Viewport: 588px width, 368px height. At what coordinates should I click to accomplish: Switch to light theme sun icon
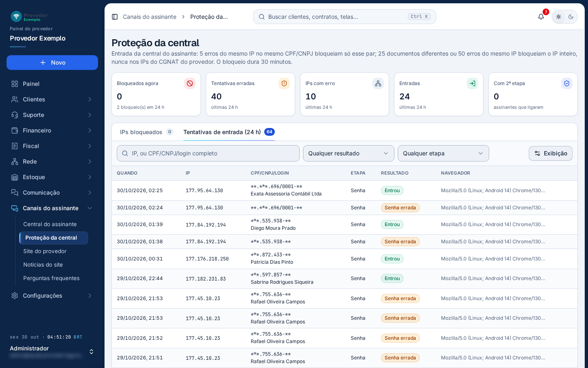click(559, 17)
